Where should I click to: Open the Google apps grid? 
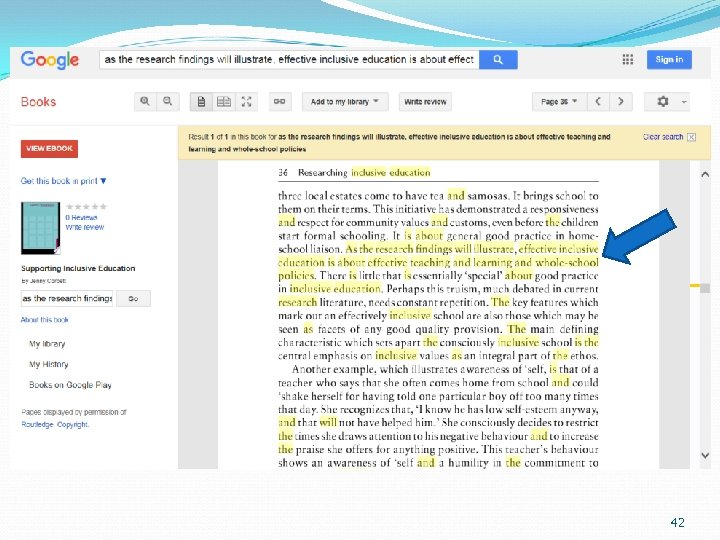click(x=627, y=59)
